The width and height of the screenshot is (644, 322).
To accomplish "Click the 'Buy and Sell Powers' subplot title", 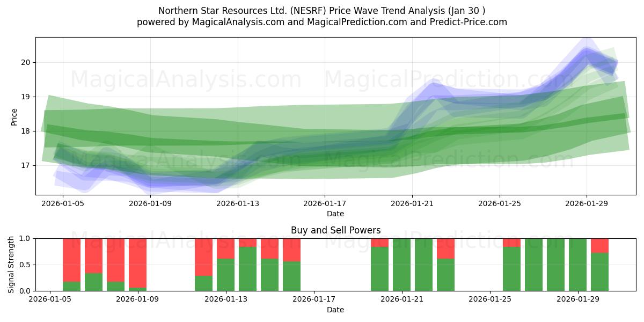I will 335,230.
